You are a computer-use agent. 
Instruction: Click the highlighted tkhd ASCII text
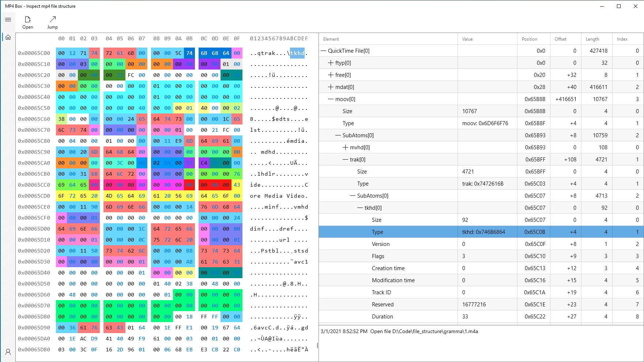(297, 53)
